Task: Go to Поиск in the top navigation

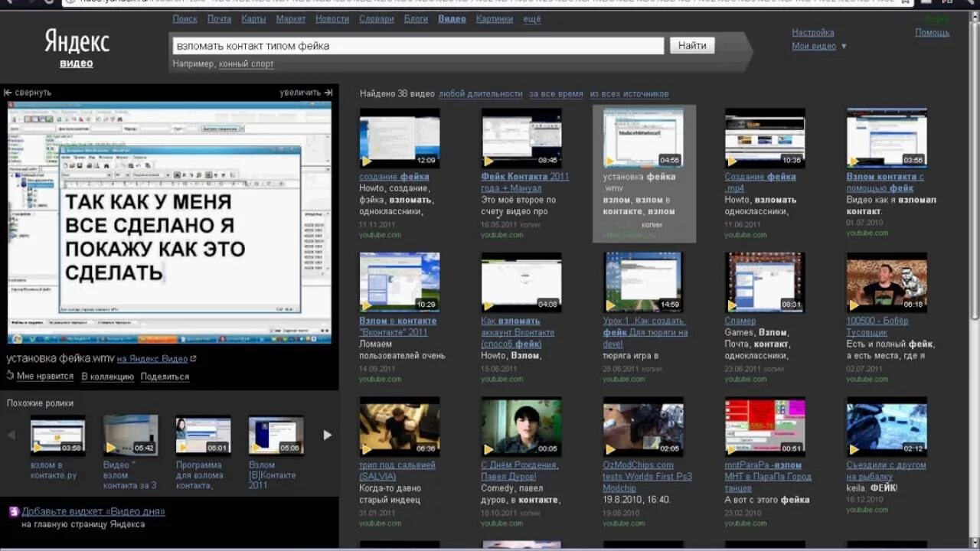Action: click(x=185, y=19)
